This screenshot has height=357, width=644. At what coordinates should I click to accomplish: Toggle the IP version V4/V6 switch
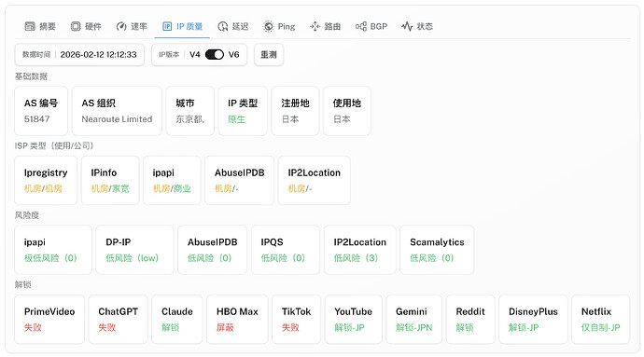pos(215,55)
